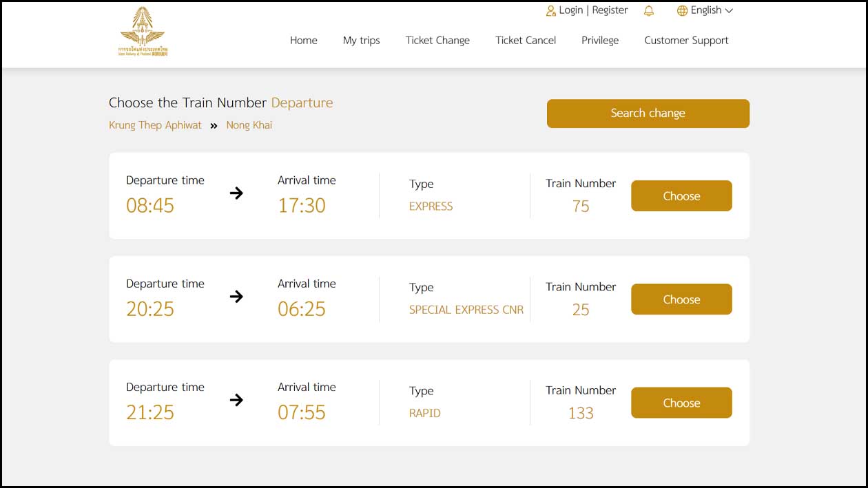Click the Register link
Screen dimensions: 868x488
tap(610, 10)
